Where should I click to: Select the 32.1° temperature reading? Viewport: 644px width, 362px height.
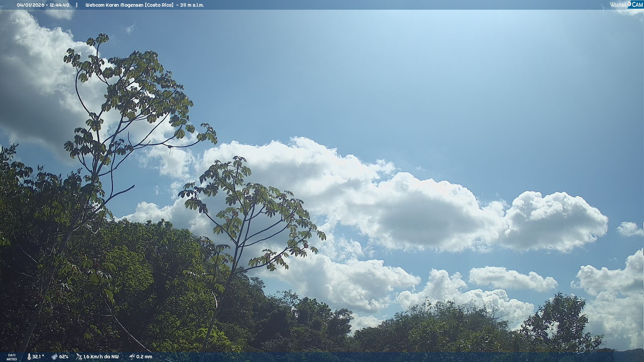tap(38, 357)
